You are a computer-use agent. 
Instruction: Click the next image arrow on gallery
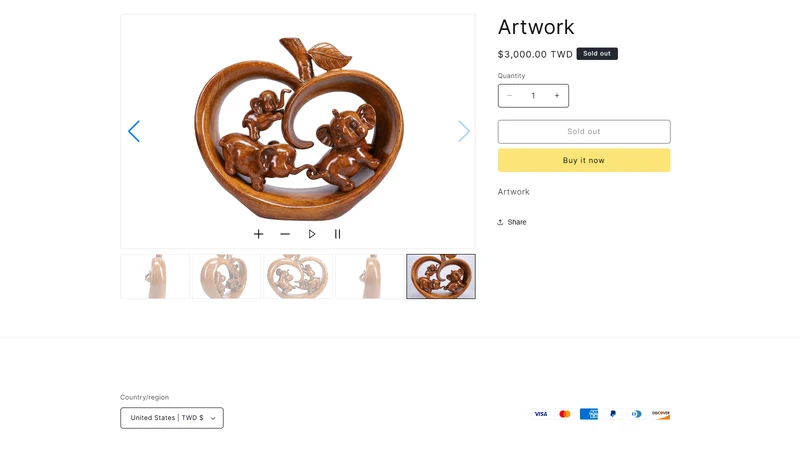click(x=464, y=131)
